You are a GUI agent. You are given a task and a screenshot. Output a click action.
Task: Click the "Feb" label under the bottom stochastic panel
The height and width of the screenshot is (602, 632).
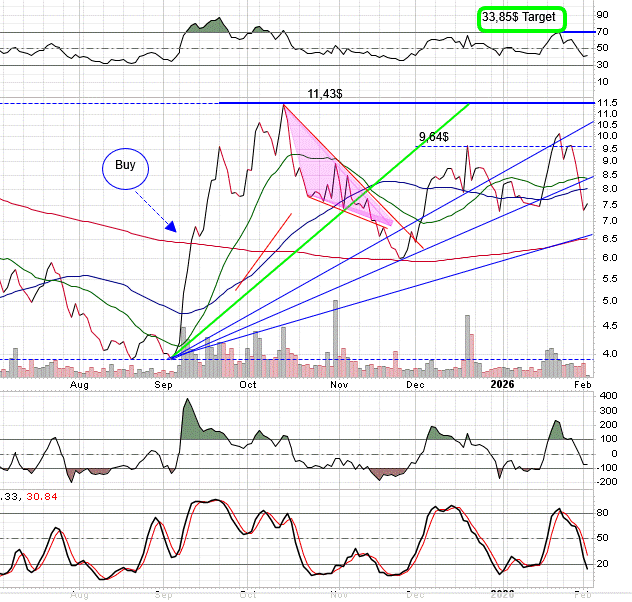point(583,595)
